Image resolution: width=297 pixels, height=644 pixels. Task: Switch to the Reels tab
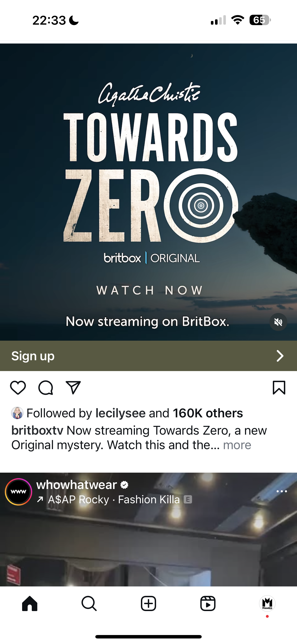coord(208,603)
